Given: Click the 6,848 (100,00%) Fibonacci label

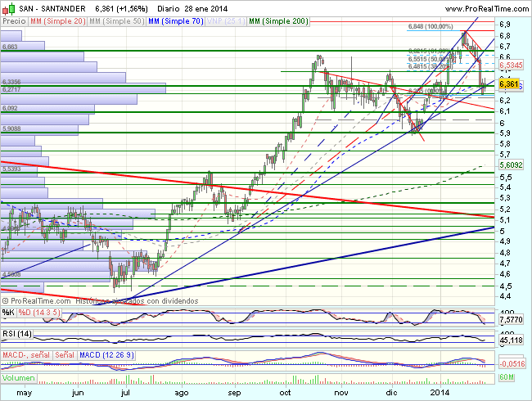Looking at the screenshot, I should coord(431,26).
